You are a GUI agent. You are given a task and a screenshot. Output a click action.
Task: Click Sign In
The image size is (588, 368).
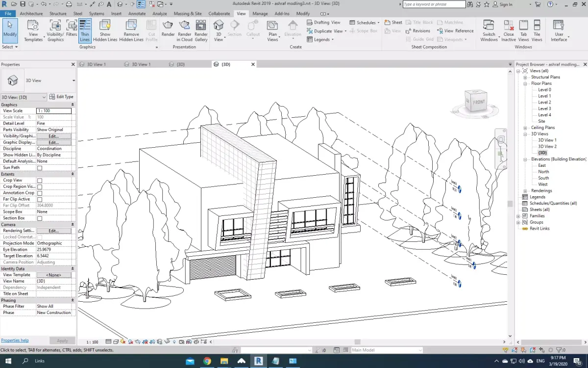pyautogui.click(x=503, y=4)
